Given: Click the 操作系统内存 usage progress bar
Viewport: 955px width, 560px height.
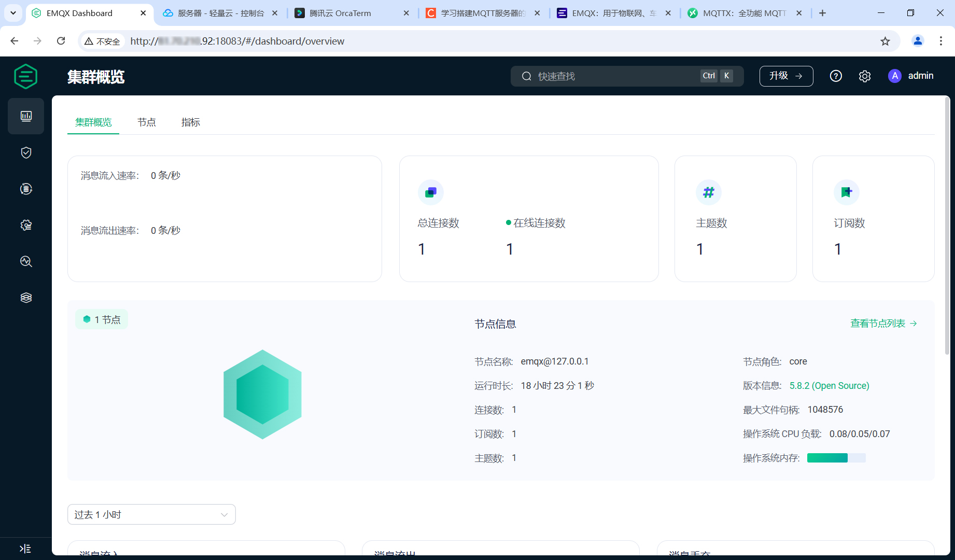Looking at the screenshot, I should pyautogui.click(x=836, y=458).
